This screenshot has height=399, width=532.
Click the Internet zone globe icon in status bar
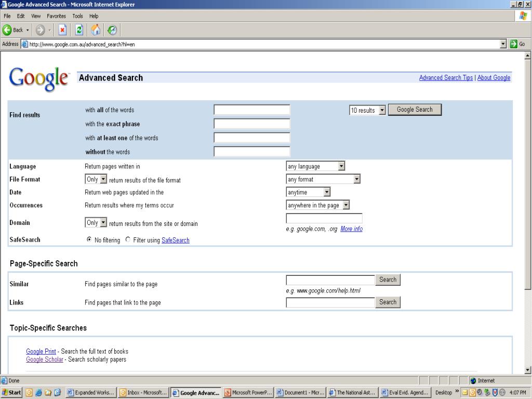tap(473, 381)
